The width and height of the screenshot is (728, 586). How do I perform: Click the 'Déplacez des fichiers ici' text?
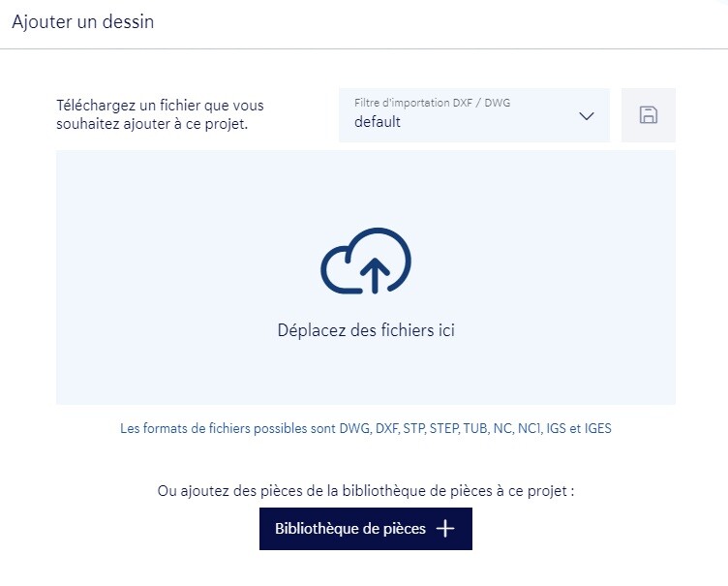366,330
